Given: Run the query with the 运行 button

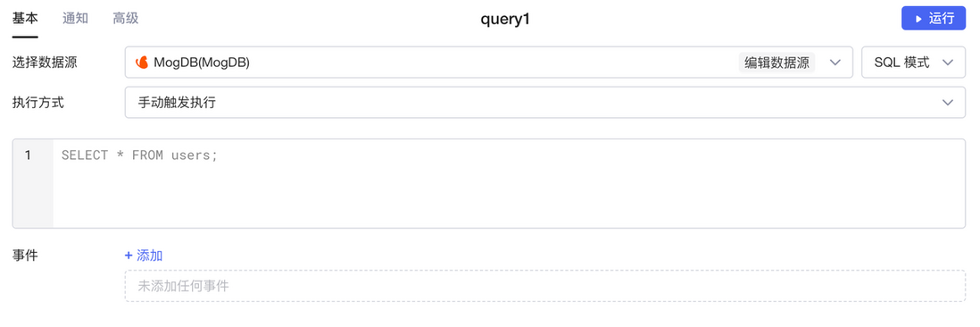Looking at the screenshot, I should point(934,19).
